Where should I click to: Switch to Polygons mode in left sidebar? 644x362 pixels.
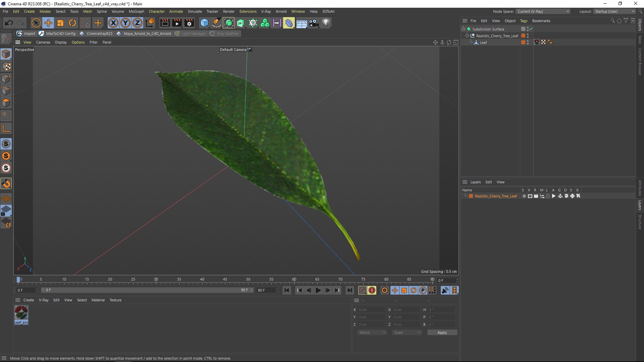pos(6,103)
